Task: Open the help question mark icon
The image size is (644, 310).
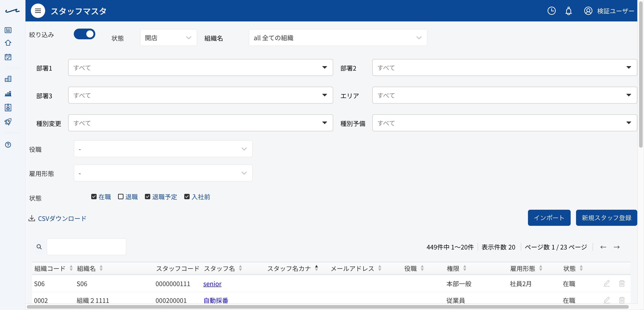Action: click(8, 145)
